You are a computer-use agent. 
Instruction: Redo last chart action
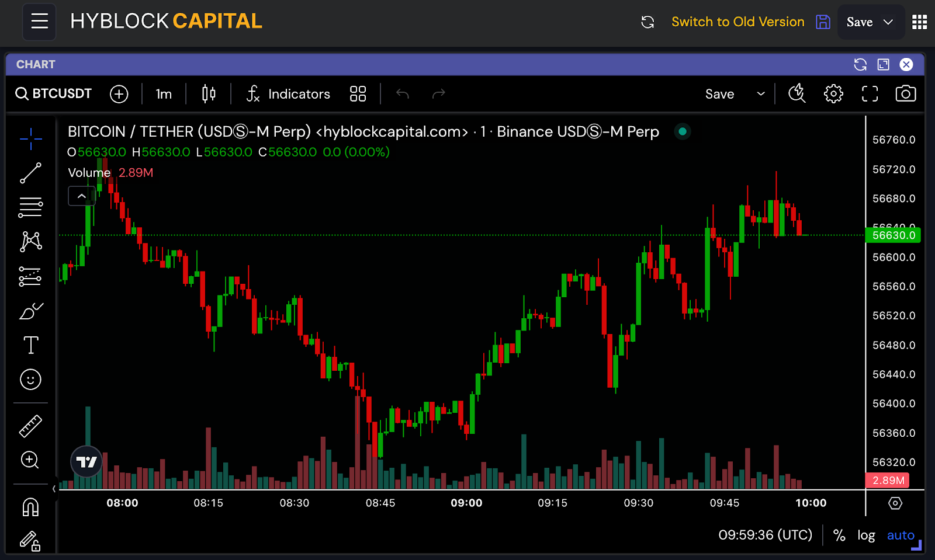(439, 94)
